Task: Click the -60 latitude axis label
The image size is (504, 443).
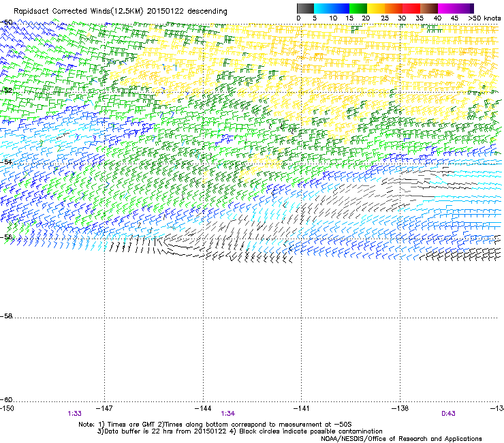Action: pyautogui.click(x=6, y=399)
